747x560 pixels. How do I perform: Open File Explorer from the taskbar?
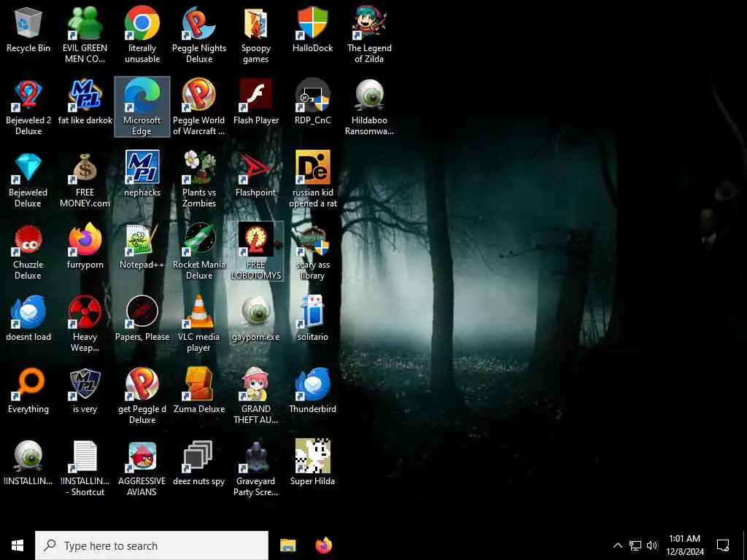pyautogui.click(x=287, y=545)
